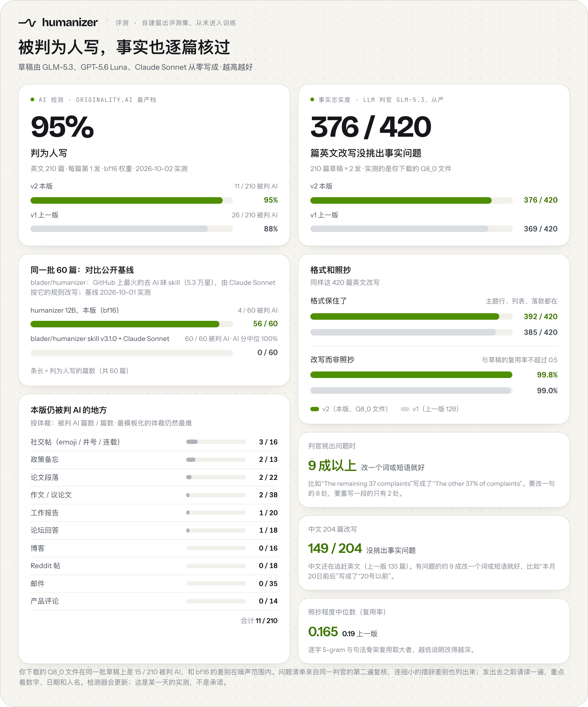The image size is (588, 707).
Task: Click the 9 成以上 green figure
Action: (332, 466)
